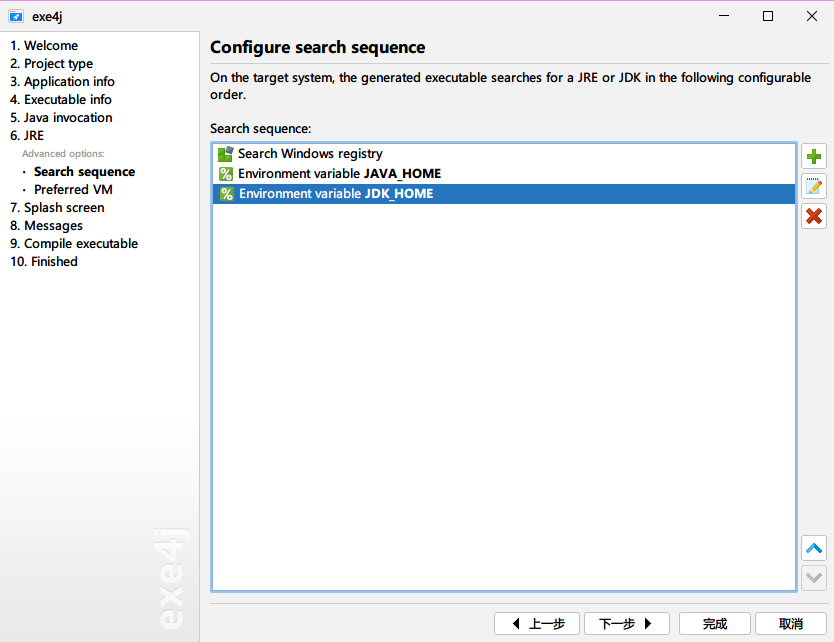
Task: Click the move entry down arrow icon
Action: (x=814, y=577)
